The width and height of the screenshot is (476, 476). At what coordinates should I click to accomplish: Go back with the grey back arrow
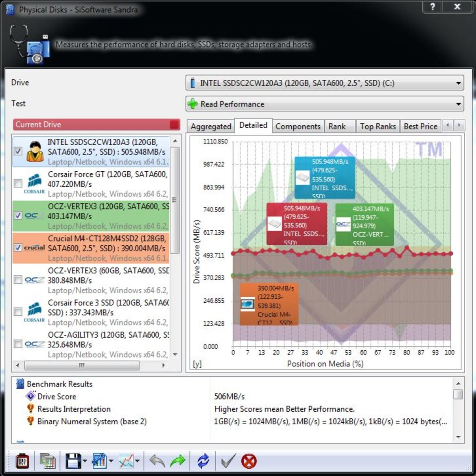coord(157,461)
